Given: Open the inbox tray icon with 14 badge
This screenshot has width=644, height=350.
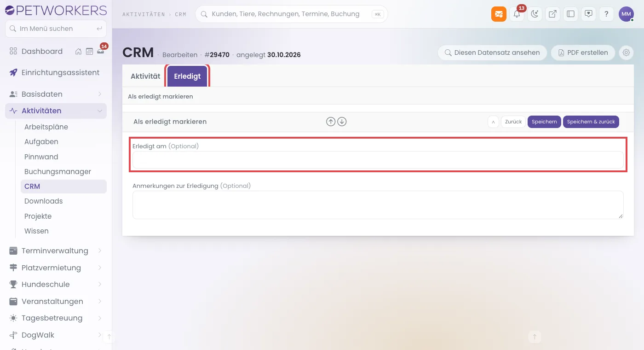Looking at the screenshot, I should (100, 51).
